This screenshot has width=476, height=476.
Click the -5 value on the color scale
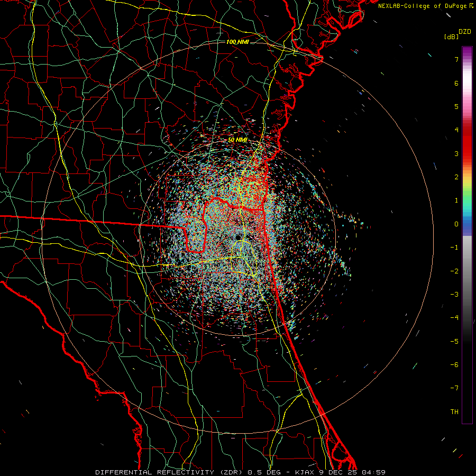tap(454, 342)
